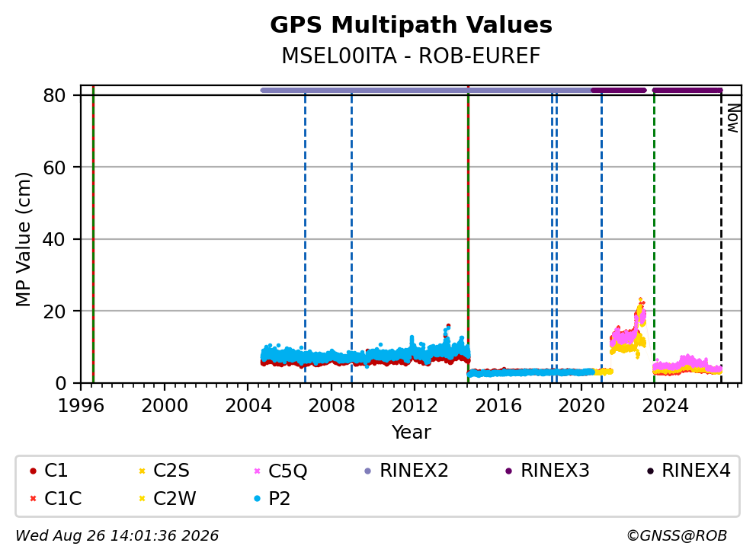Click the 2024 x-axis tick label
The height and width of the screenshot is (559, 756).
coord(665,406)
